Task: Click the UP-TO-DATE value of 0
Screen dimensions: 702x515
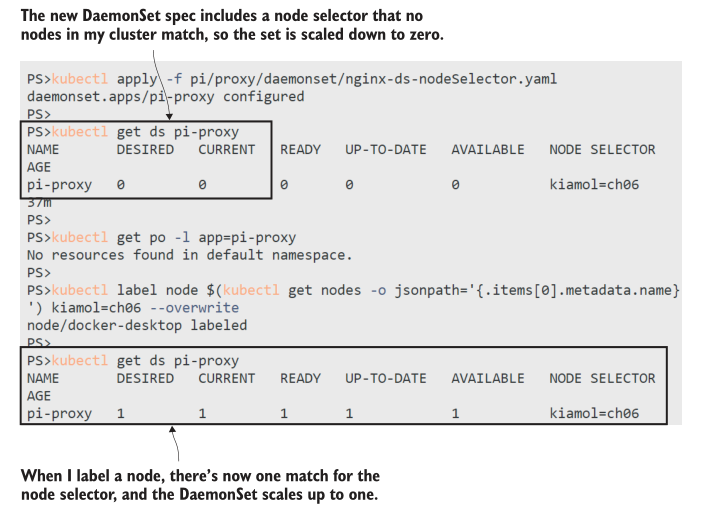Action: click(350, 185)
